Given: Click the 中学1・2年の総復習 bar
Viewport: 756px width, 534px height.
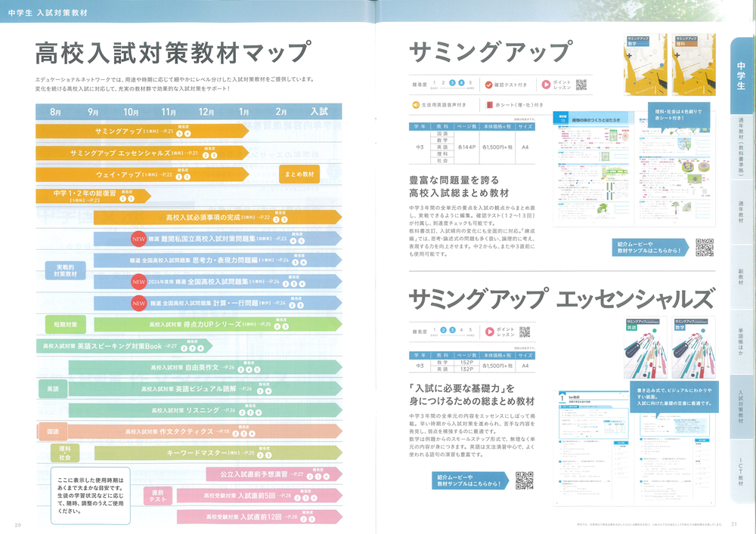Looking at the screenshot, I should [x=93, y=196].
